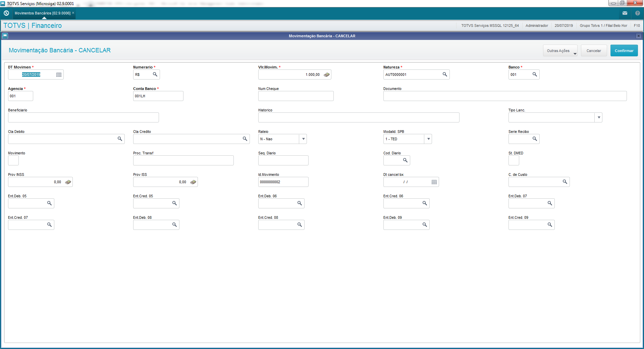Image resolution: width=644 pixels, height=349 pixels.
Task: Open the DT Movimen calendar picker
Action: click(x=59, y=75)
